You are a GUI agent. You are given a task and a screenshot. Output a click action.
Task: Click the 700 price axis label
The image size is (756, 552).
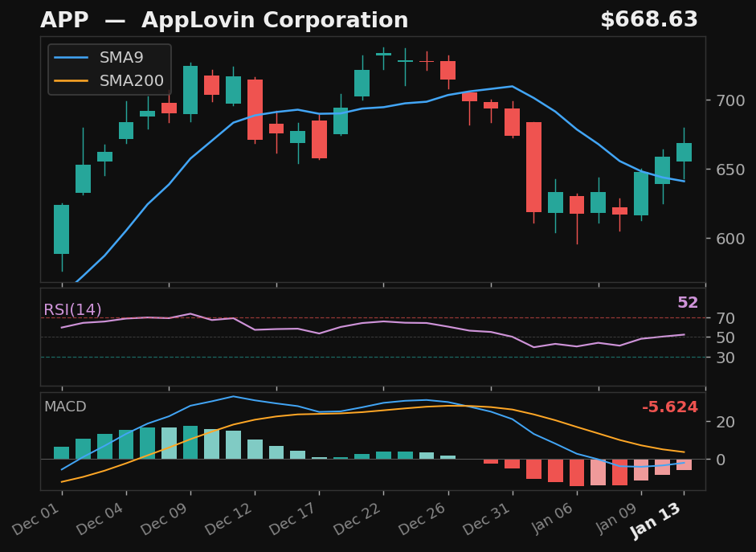point(730,100)
